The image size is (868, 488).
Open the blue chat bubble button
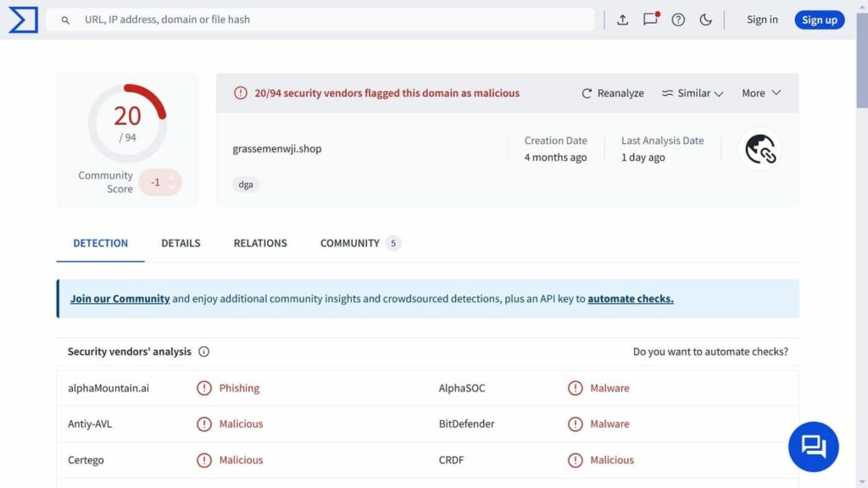pos(813,446)
